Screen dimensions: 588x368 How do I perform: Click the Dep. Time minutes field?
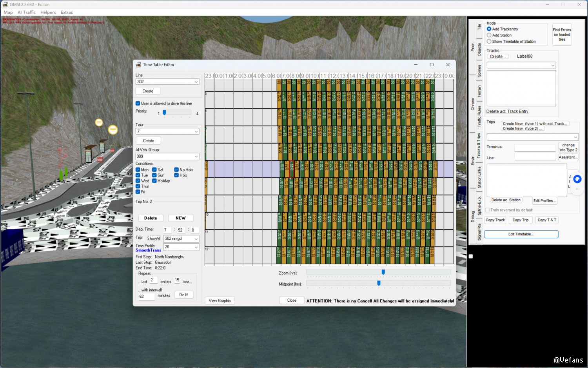click(x=180, y=230)
